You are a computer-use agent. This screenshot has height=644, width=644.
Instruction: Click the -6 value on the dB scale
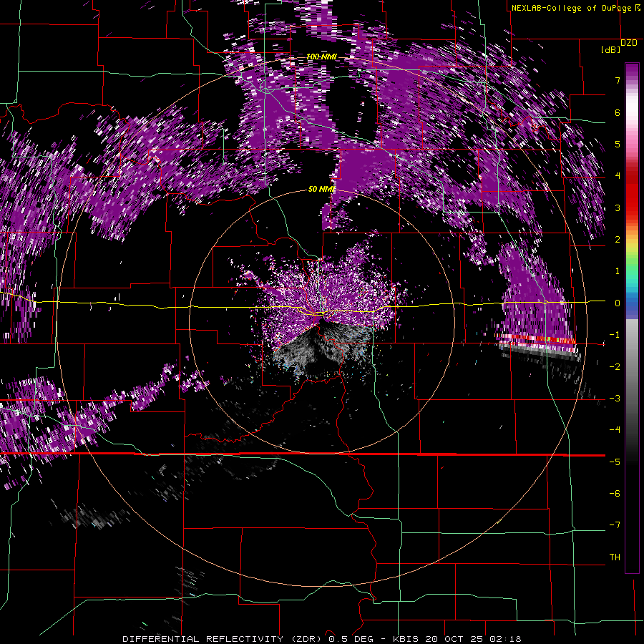(615, 494)
